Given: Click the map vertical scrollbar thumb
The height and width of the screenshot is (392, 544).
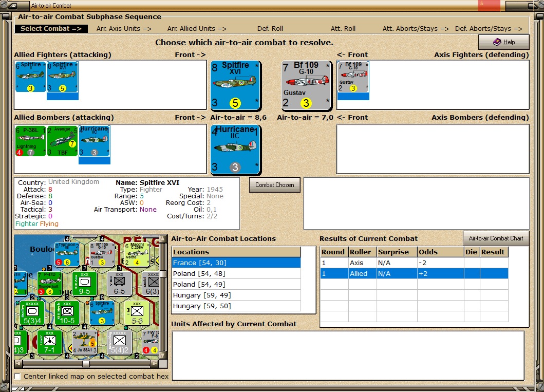Looking at the screenshot, I should click(163, 274).
